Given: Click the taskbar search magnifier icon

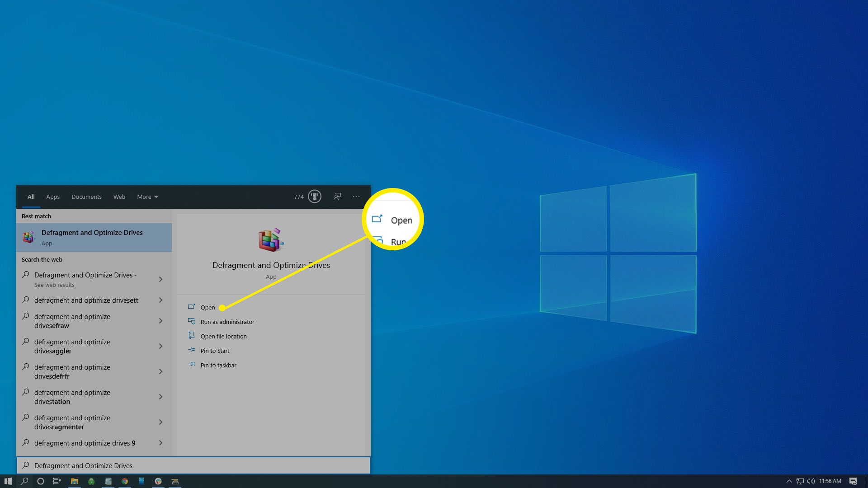Looking at the screenshot, I should coord(24,481).
